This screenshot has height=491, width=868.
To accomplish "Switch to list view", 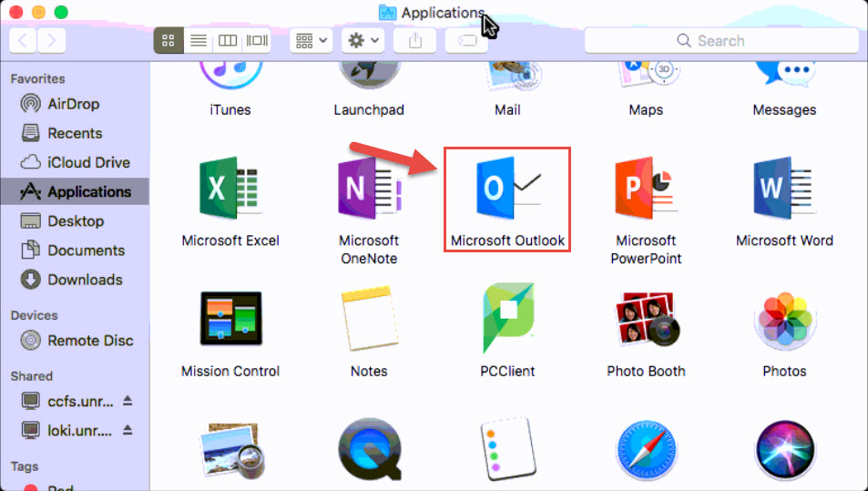I will coord(199,40).
